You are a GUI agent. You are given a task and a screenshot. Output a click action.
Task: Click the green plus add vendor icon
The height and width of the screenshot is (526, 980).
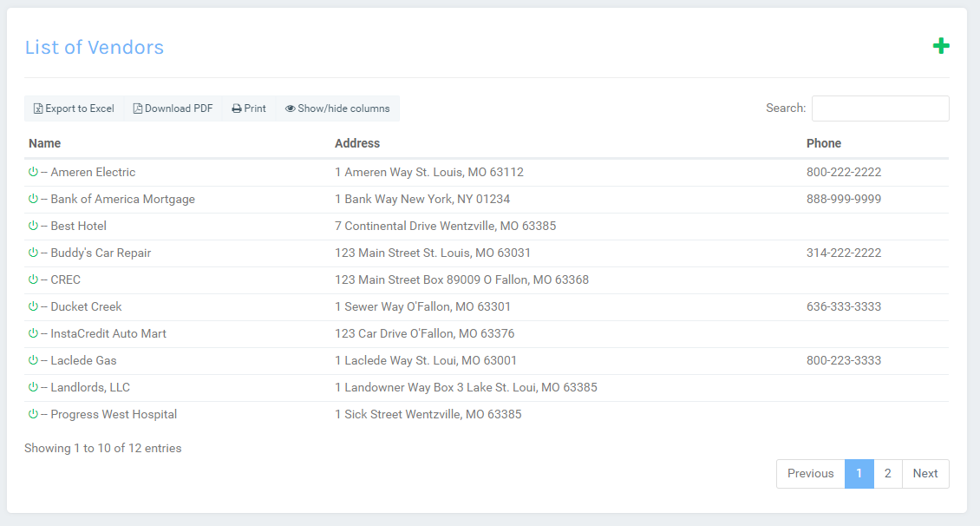tap(941, 47)
